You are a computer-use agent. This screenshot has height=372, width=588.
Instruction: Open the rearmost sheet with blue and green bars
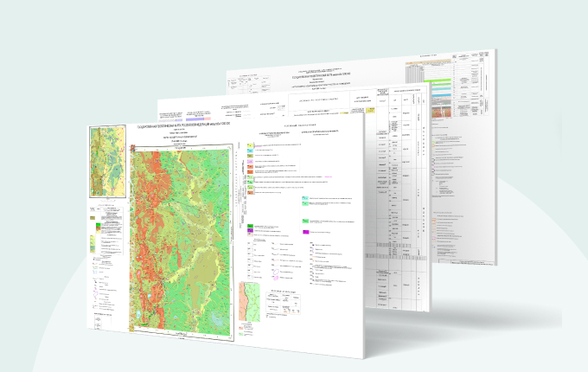[463, 157]
